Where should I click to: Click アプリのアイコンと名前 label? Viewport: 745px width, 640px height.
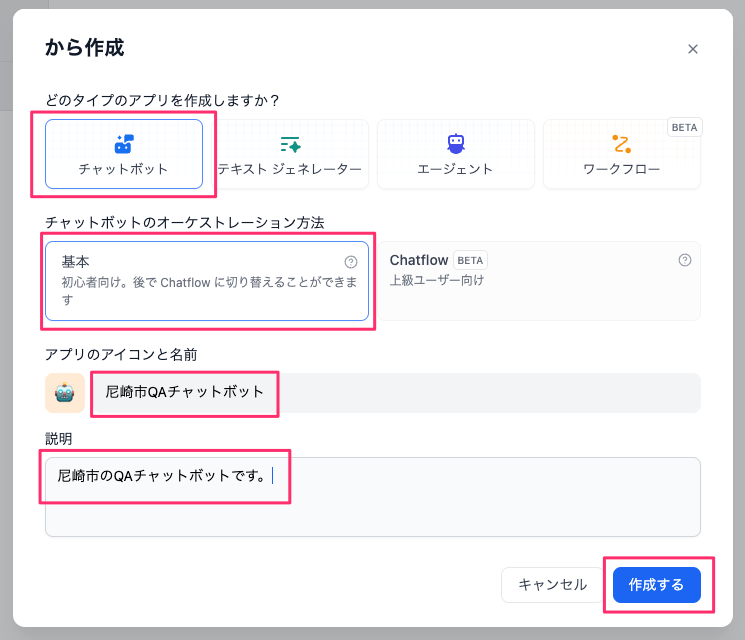121,354
